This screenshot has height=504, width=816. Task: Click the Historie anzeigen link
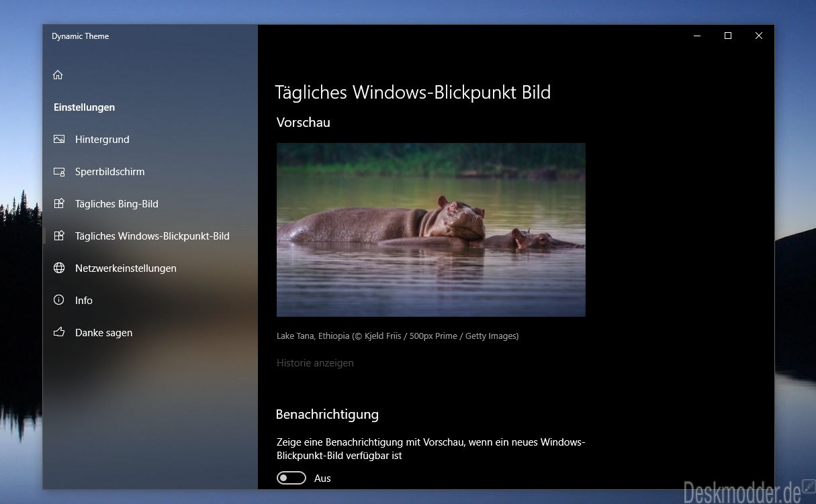315,363
